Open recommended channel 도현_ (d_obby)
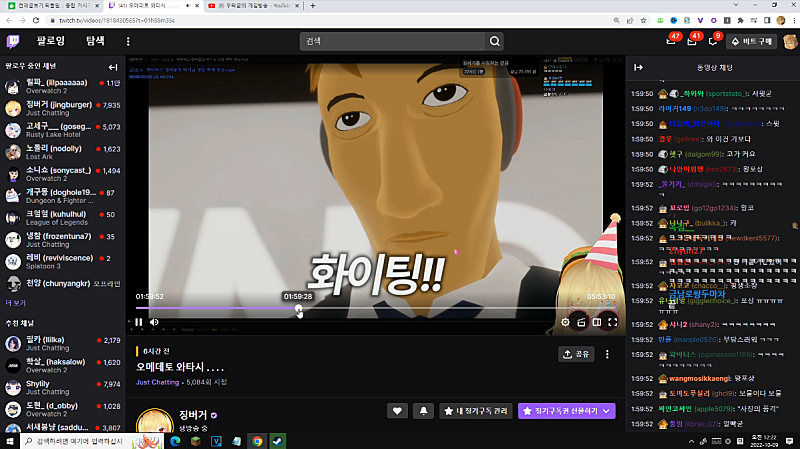The height and width of the screenshot is (449, 800). tap(62, 409)
